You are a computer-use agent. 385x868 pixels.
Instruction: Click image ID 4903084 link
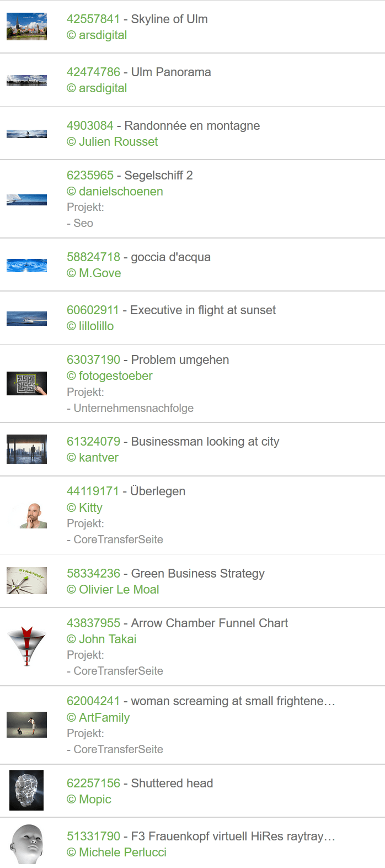pos(90,125)
